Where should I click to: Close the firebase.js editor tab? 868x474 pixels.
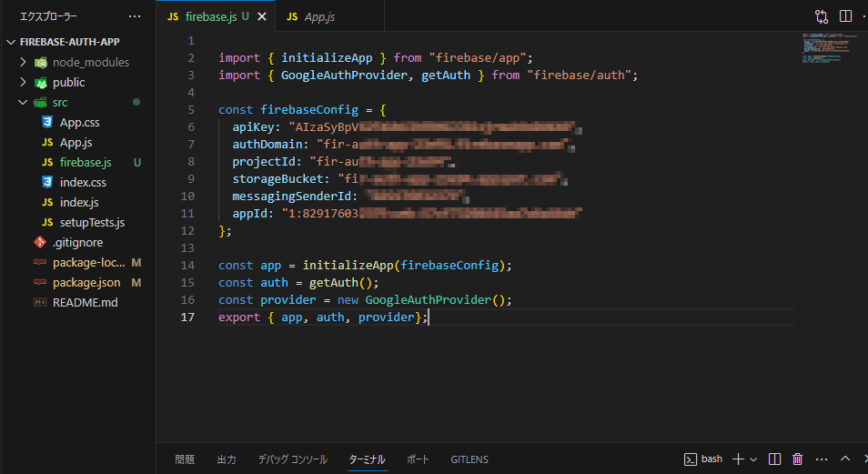coord(262,16)
